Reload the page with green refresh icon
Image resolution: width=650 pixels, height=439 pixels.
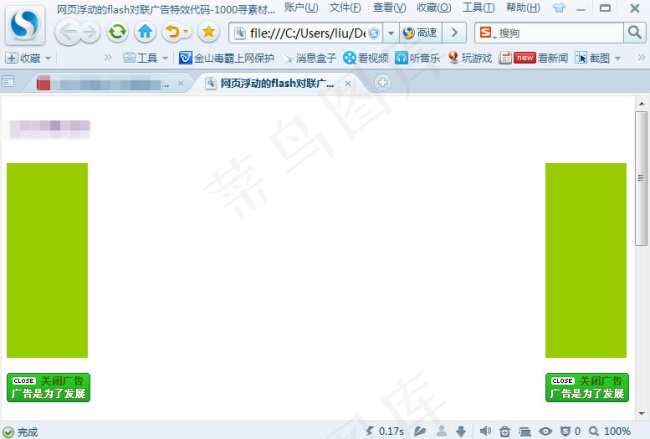tap(117, 32)
